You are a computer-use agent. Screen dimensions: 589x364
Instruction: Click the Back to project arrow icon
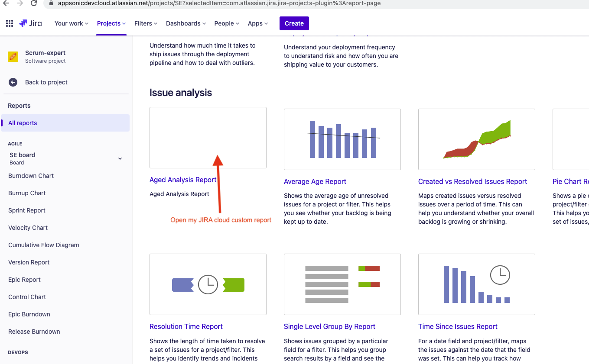coord(13,82)
